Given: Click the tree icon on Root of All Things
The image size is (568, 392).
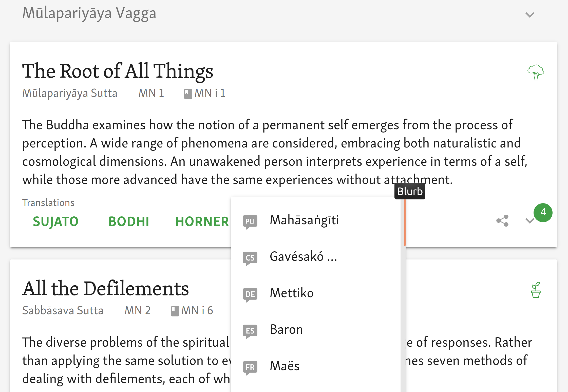Looking at the screenshot, I should 535,72.
